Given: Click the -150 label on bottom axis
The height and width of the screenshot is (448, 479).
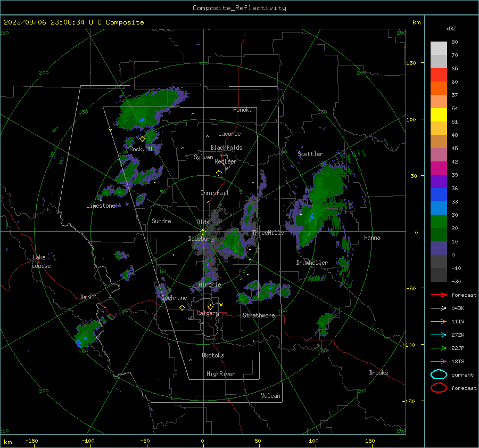Looking at the screenshot, I should (x=31, y=441).
